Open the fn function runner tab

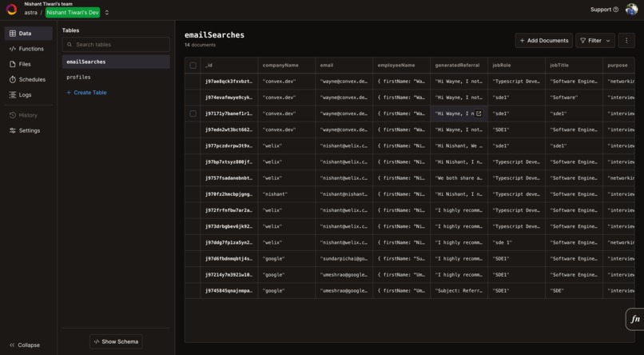click(635, 319)
